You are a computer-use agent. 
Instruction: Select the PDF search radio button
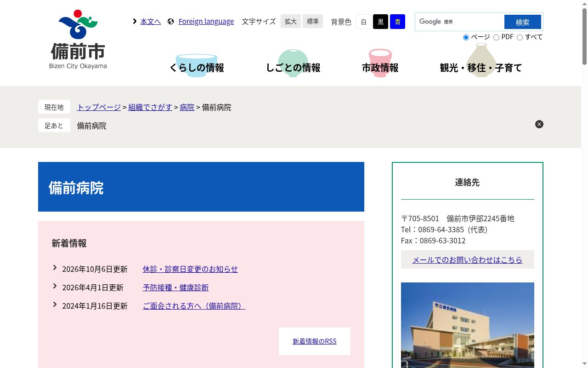pos(496,37)
